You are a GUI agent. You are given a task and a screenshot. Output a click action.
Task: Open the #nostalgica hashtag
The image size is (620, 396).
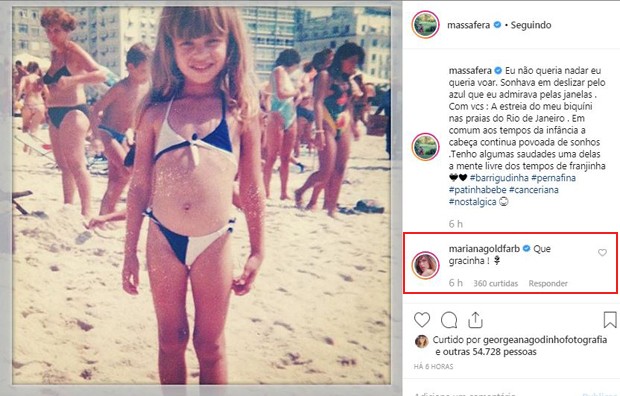[473, 202]
